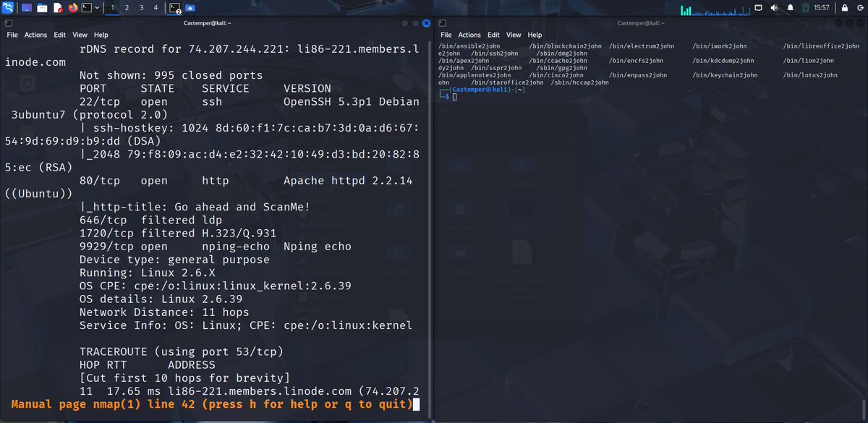This screenshot has height=423, width=868.
Task: Click '/bin/cisco2john' in right terminal
Action: tap(557, 75)
